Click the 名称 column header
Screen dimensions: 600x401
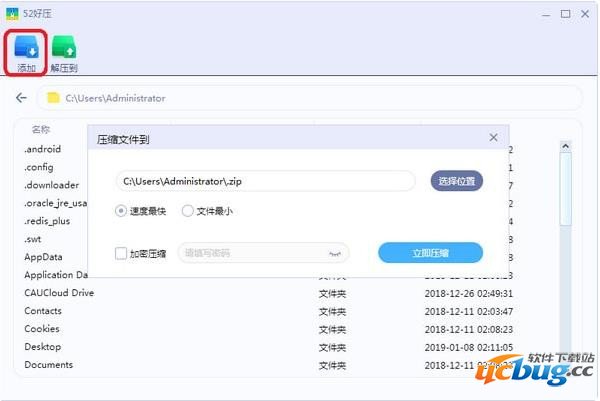[41, 129]
